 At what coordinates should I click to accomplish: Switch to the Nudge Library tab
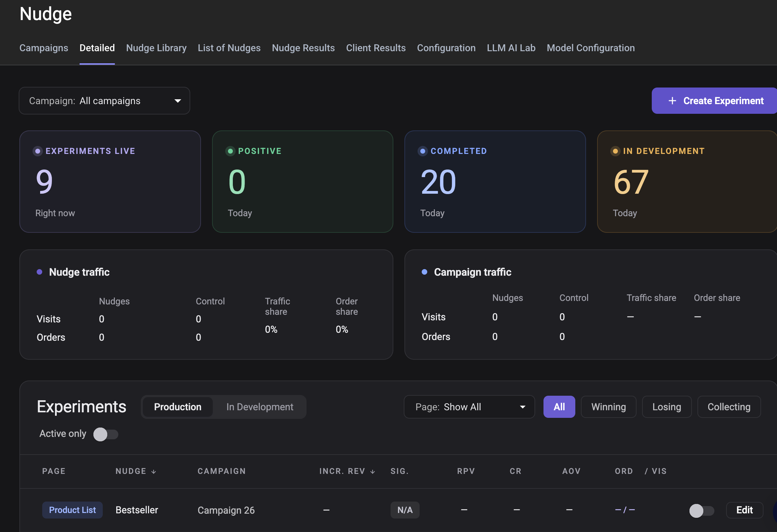pos(156,48)
